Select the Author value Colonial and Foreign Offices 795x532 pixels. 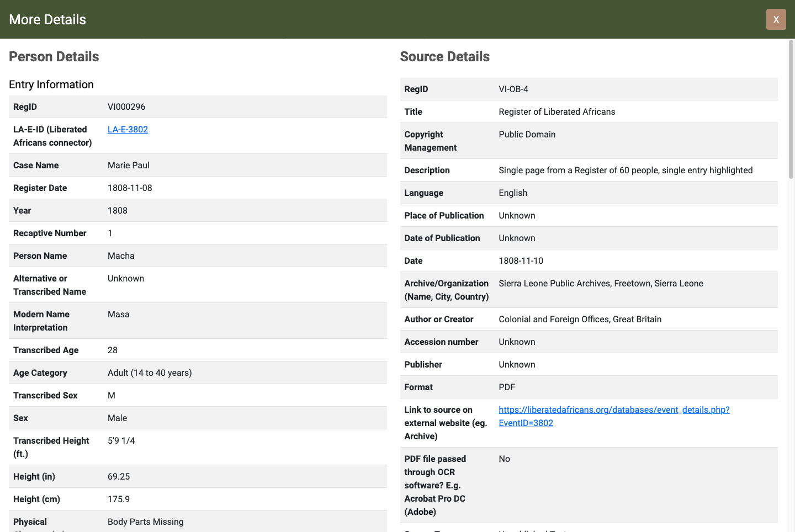click(x=580, y=319)
